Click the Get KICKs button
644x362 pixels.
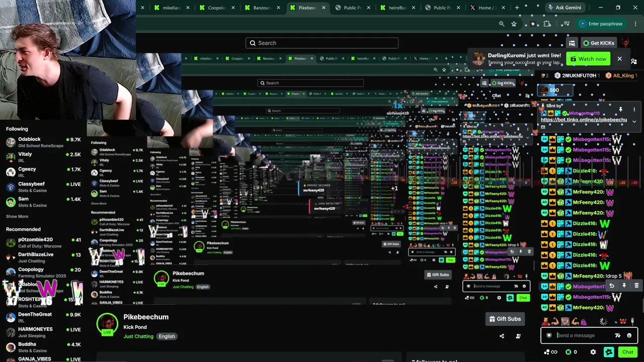[598, 43]
